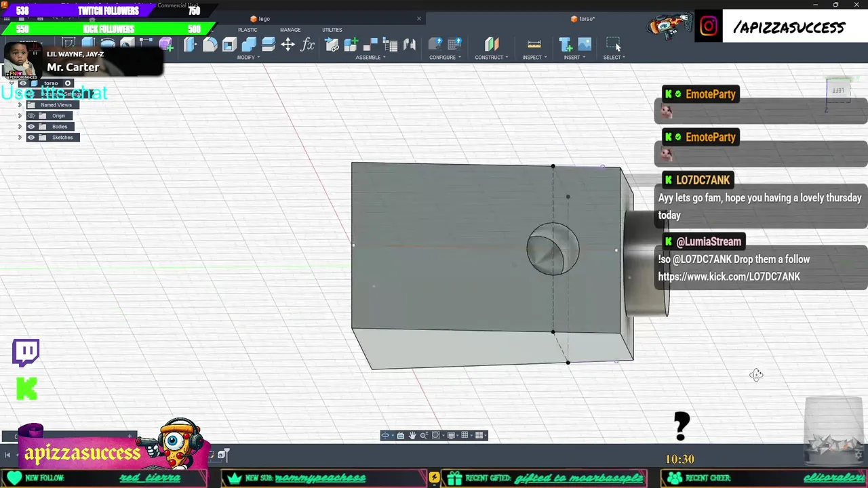Click the Fusion app icon in title bar
This screenshot has width=868, height=488.
5,5
